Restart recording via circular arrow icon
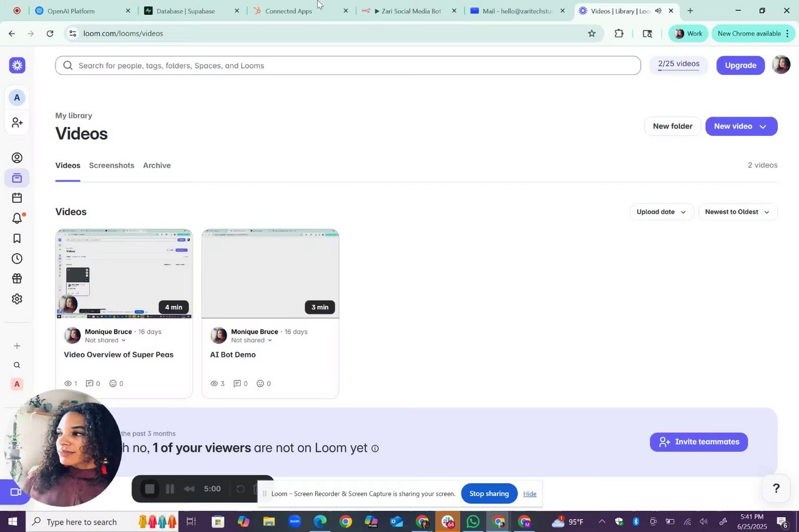The width and height of the screenshot is (799, 532). tap(240, 489)
